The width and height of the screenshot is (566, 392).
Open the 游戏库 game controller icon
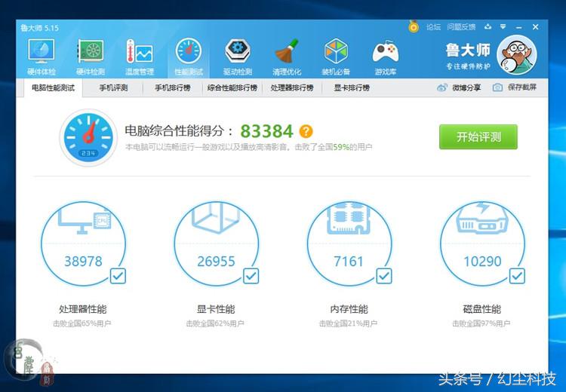[x=386, y=57]
